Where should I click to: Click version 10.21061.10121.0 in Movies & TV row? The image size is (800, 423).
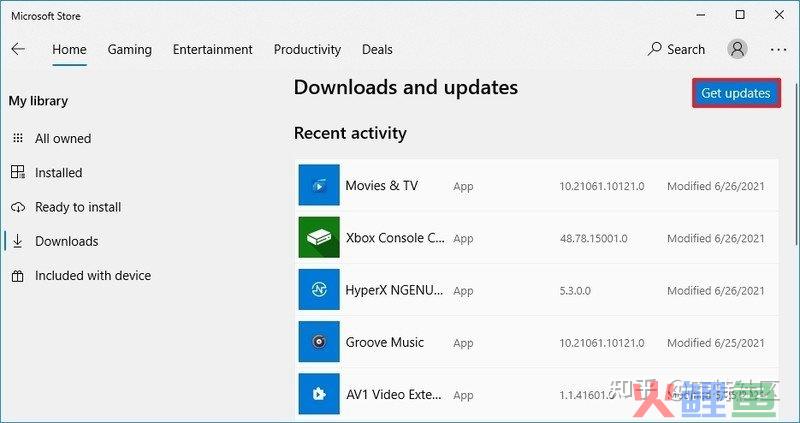(x=602, y=186)
